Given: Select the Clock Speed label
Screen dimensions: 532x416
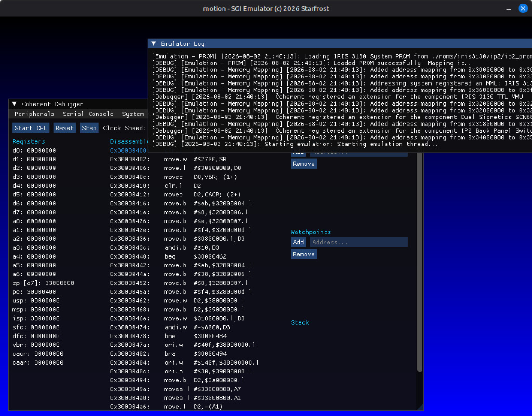Looking at the screenshot, I should tap(124, 128).
